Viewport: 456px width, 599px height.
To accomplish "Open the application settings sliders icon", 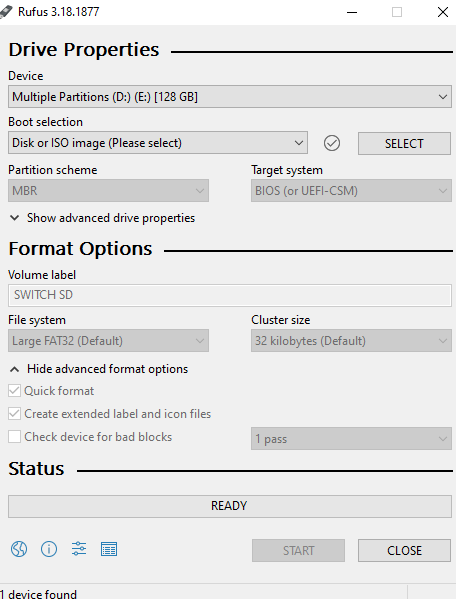I will (x=79, y=549).
